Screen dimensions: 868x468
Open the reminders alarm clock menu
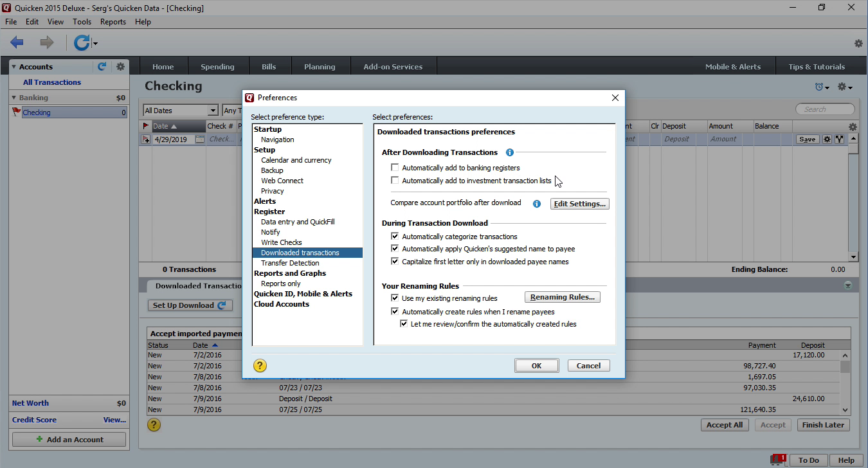pos(822,87)
